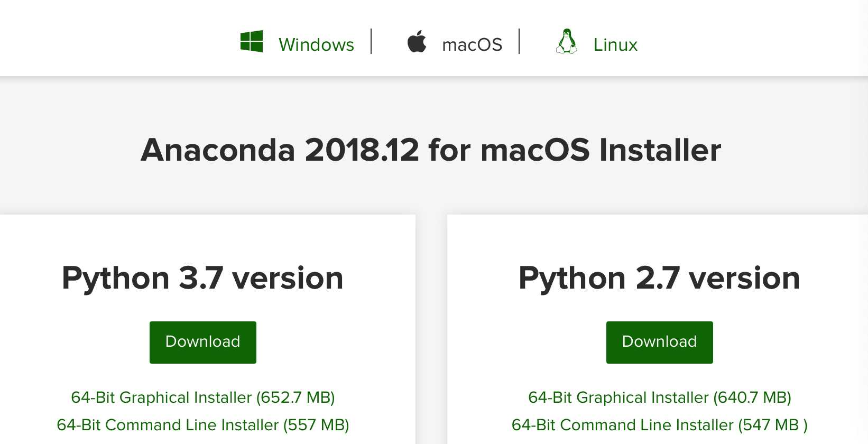This screenshot has width=868, height=444.
Task: Download the Python 3.7 version
Action: click(203, 342)
